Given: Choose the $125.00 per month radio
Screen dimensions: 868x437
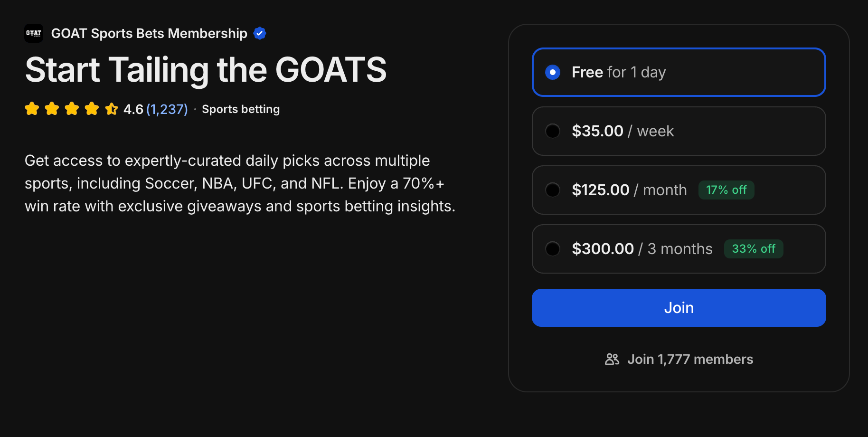Looking at the screenshot, I should (x=553, y=190).
